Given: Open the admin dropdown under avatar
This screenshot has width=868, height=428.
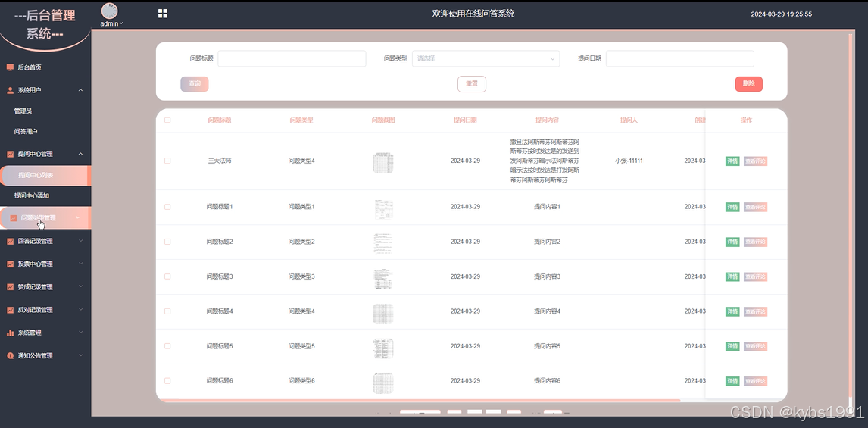Looking at the screenshot, I should [x=111, y=23].
